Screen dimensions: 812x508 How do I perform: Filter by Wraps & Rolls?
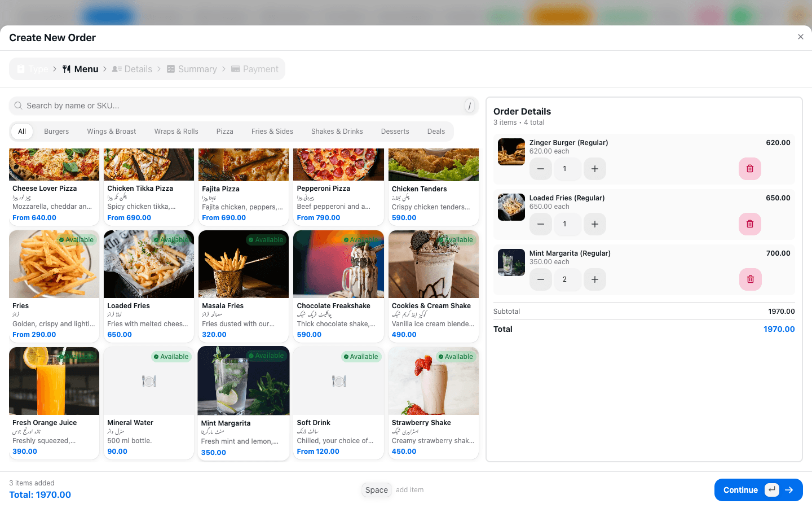click(176, 132)
